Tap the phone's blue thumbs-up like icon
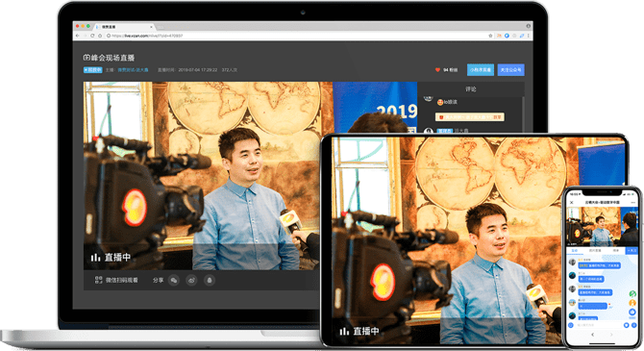Image resolution: width=644 pixels, height=351 pixels. pyautogui.click(x=632, y=313)
